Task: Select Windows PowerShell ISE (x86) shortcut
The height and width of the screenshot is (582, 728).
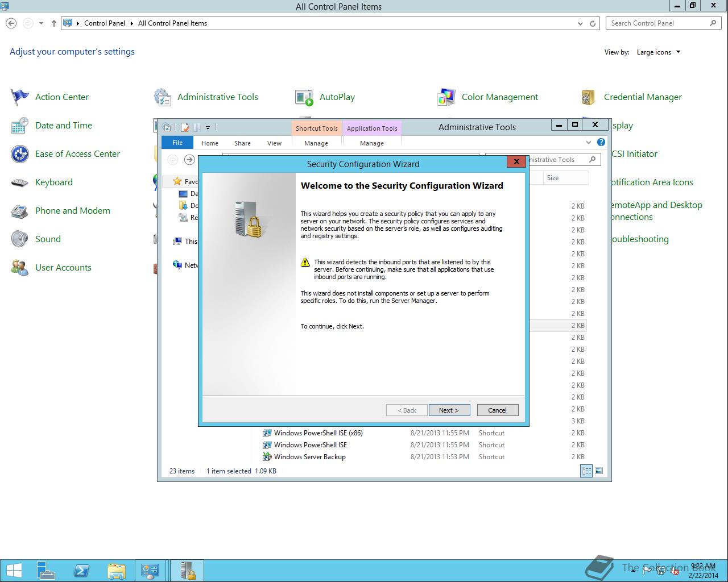Action: 318,433
